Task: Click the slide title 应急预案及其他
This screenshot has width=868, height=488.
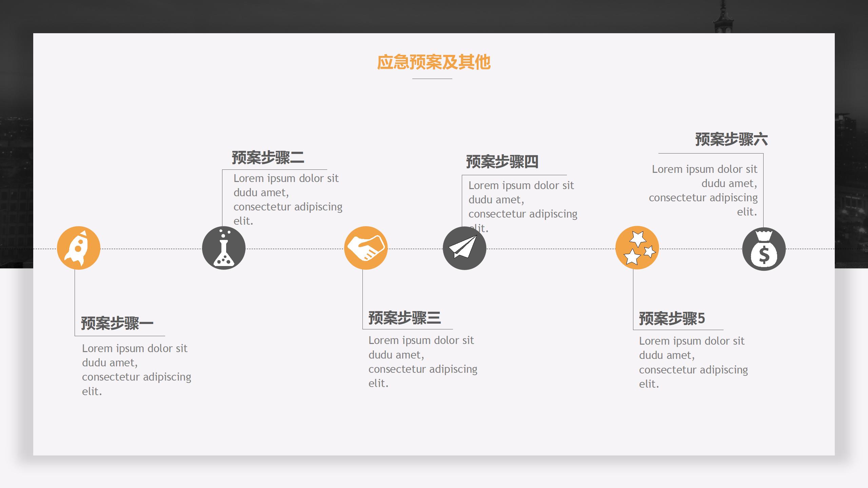Action: coord(433,62)
